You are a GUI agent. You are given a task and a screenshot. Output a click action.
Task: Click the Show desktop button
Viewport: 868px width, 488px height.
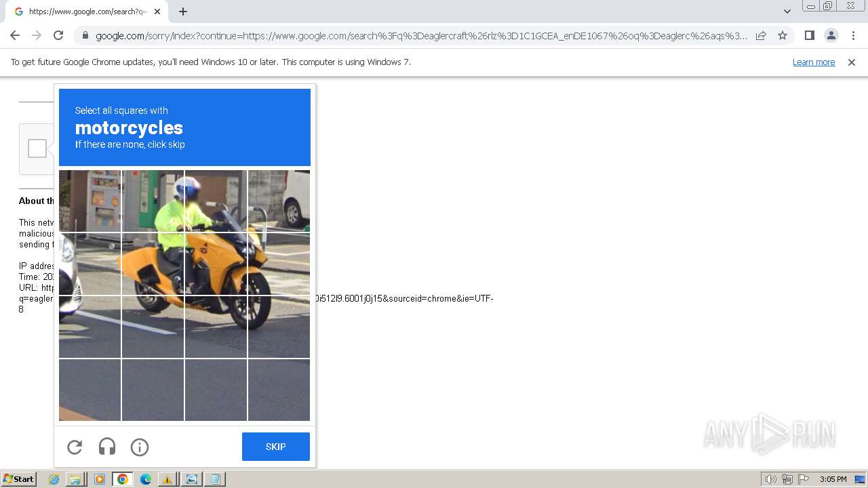point(860,479)
